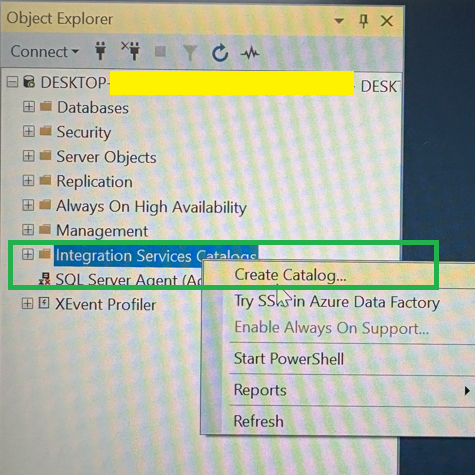Expand the Server Objects node
Viewport: 475px width, 475px height.
point(28,156)
